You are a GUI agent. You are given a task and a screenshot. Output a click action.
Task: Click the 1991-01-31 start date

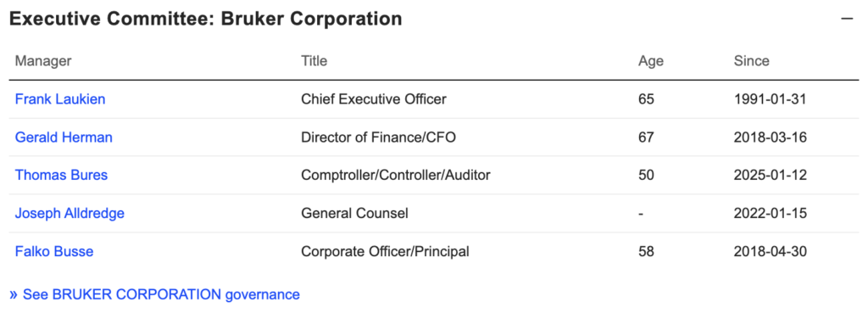[770, 99]
